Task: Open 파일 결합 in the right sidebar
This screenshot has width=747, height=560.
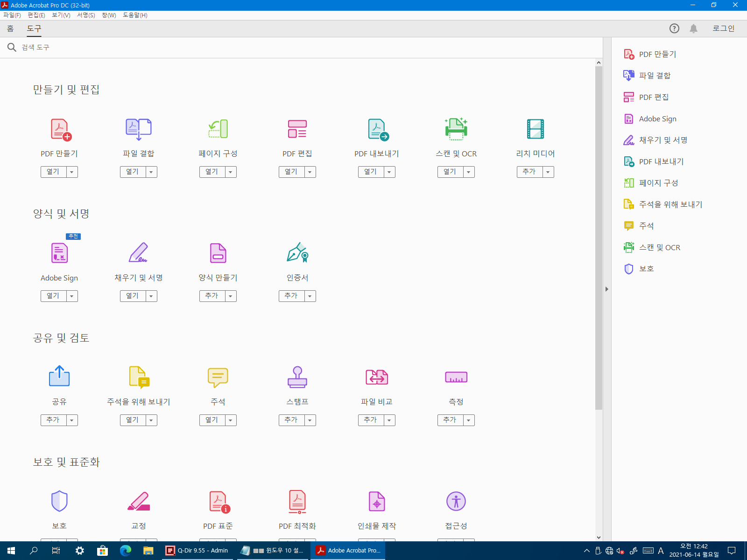Action: [647, 75]
